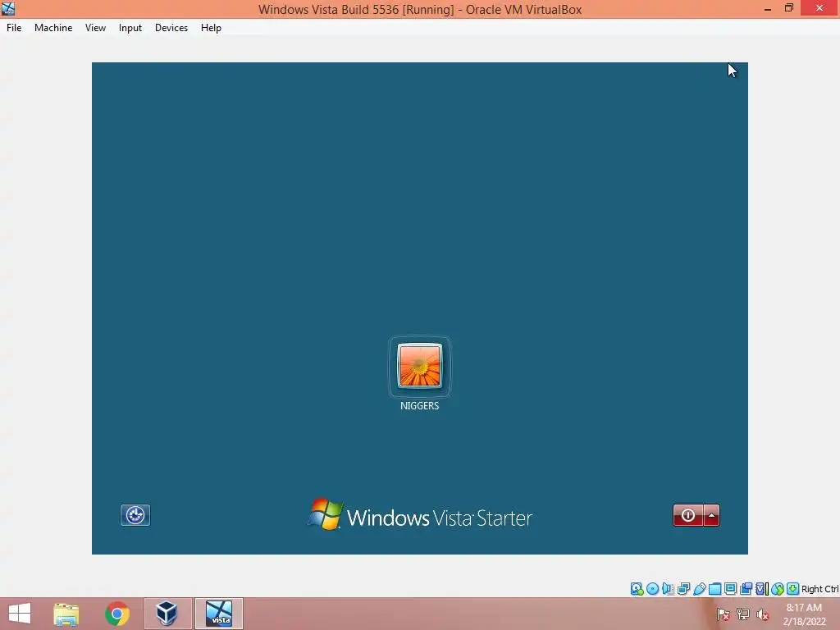Click the hard disk activity icon in VirtualBox status bar
The image size is (840, 630).
pyautogui.click(x=637, y=589)
